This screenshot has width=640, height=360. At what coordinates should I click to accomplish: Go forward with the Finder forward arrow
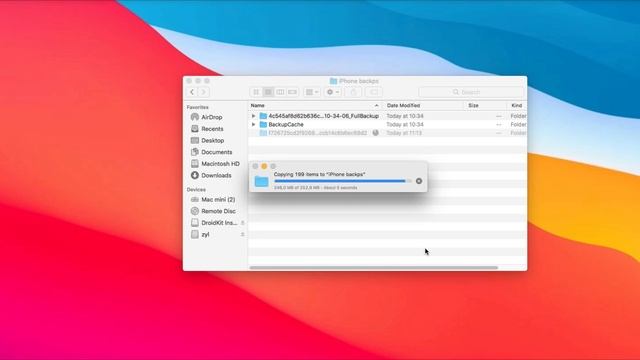[204, 92]
